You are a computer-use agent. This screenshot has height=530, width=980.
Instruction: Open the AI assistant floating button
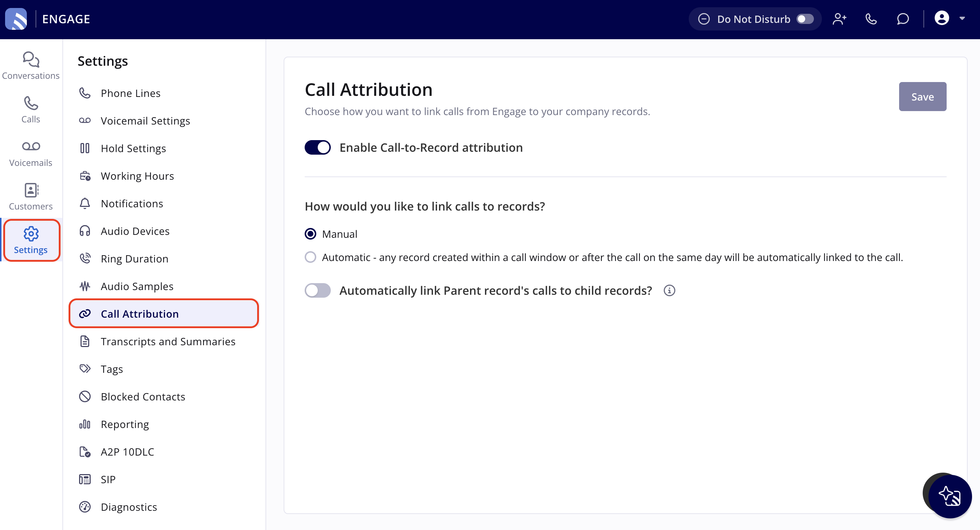[x=950, y=497]
